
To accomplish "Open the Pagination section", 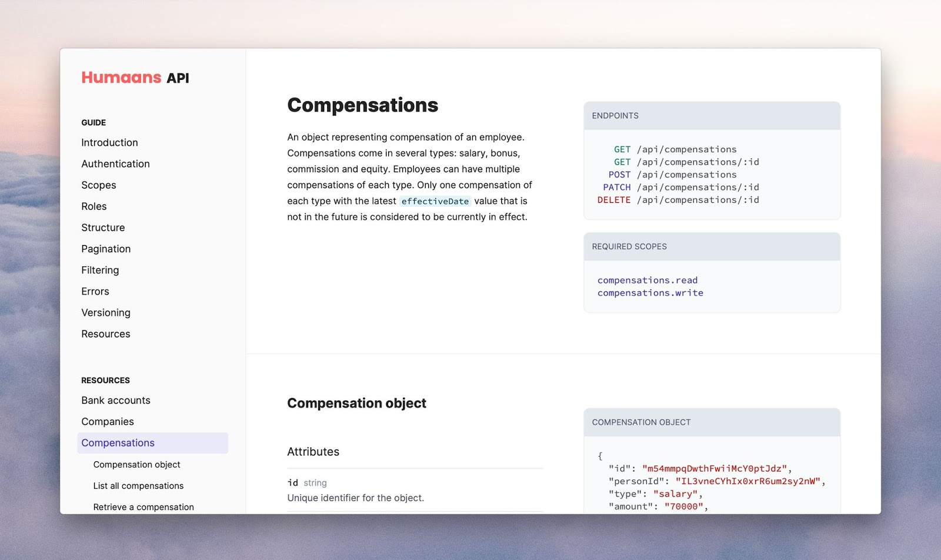I will 106,249.
